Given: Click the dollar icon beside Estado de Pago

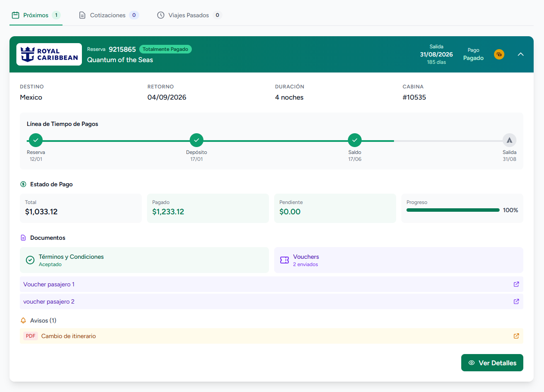Looking at the screenshot, I should [x=23, y=184].
